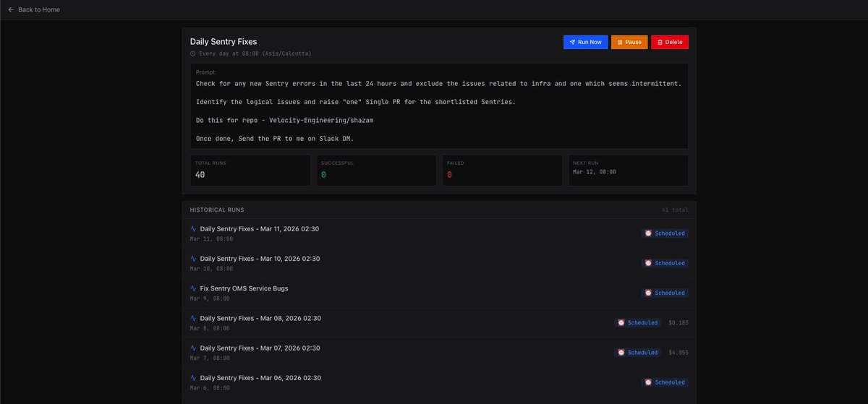Viewport: 868px width, 404px height.
Task: Click the prompt line mentioning Velocity-Engineering/shazam
Action: click(x=285, y=120)
